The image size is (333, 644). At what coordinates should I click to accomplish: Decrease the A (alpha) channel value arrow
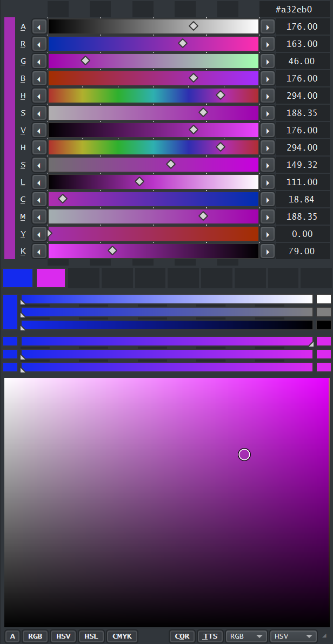tap(39, 26)
